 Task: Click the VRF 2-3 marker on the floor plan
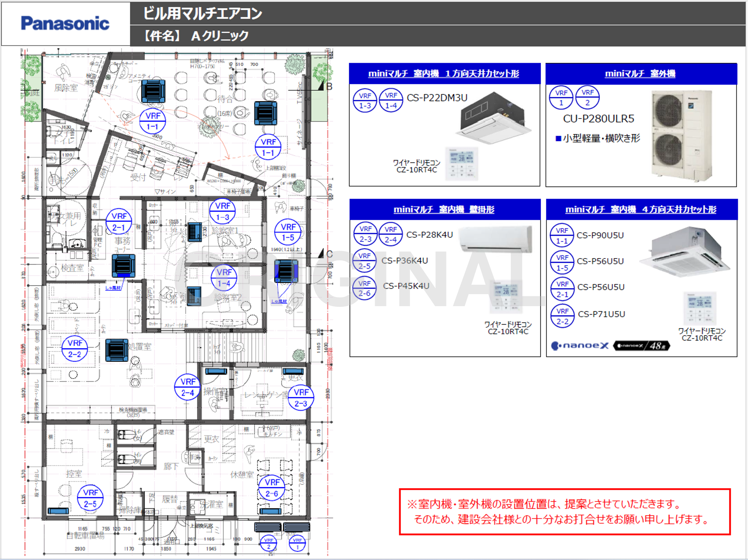click(x=301, y=398)
